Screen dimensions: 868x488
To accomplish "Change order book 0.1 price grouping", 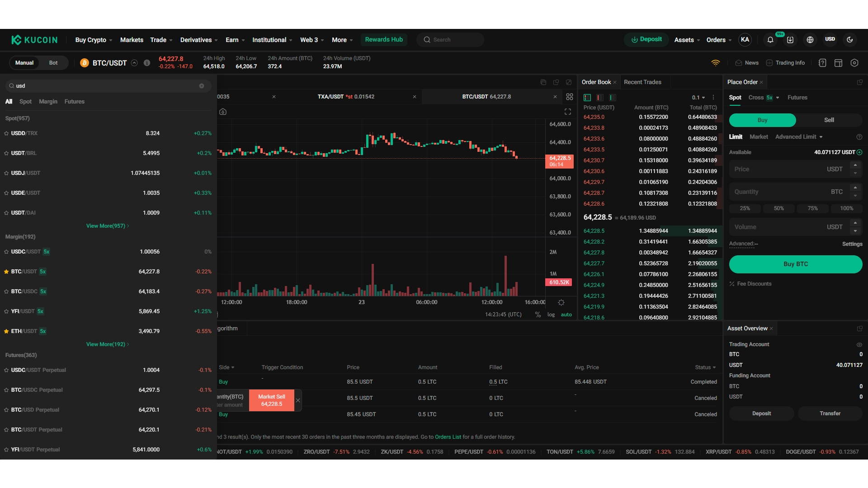I will (698, 98).
